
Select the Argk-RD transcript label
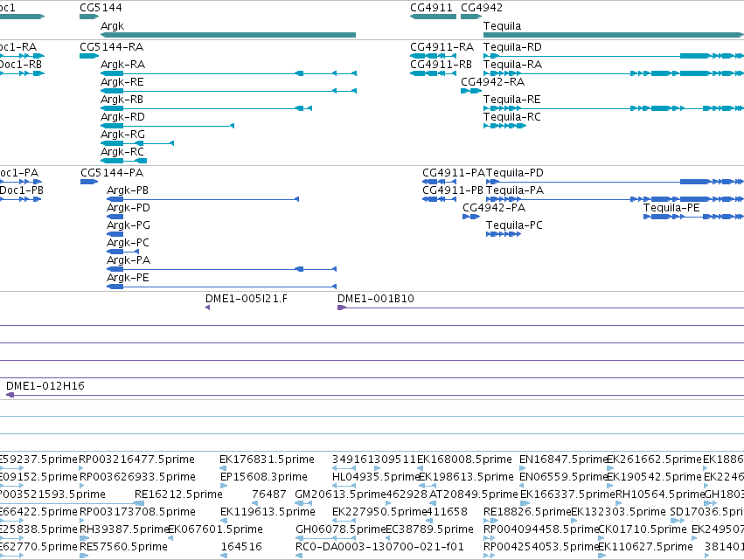click(x=122, y=117)
